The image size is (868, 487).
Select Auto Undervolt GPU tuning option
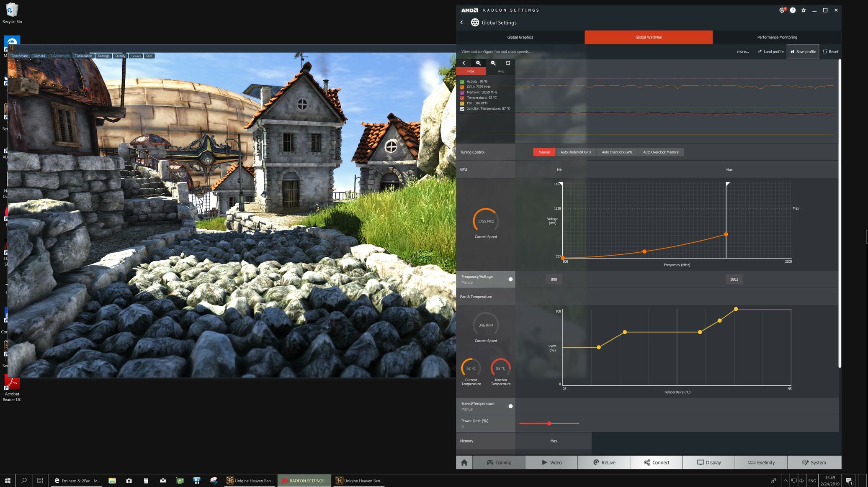575,152
